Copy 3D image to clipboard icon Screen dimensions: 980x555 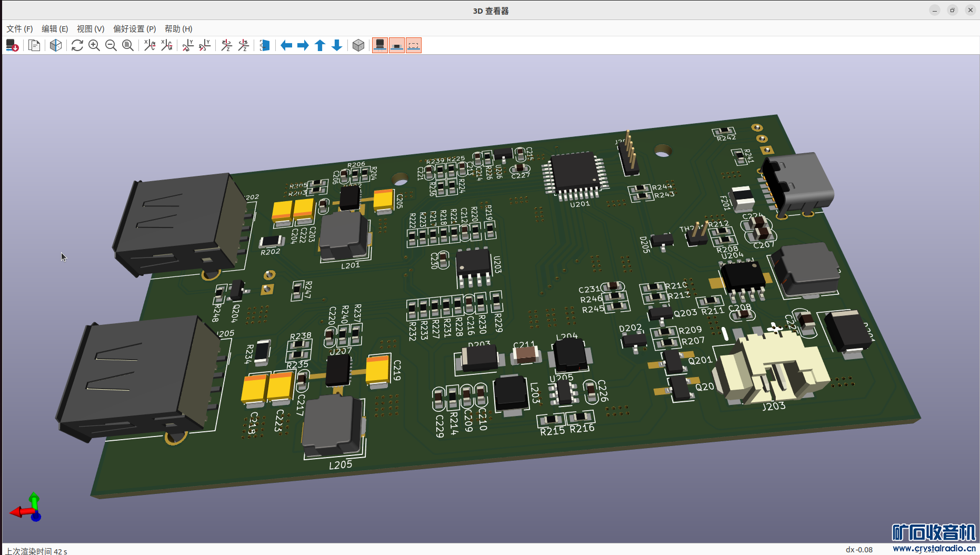click(34, 45)
